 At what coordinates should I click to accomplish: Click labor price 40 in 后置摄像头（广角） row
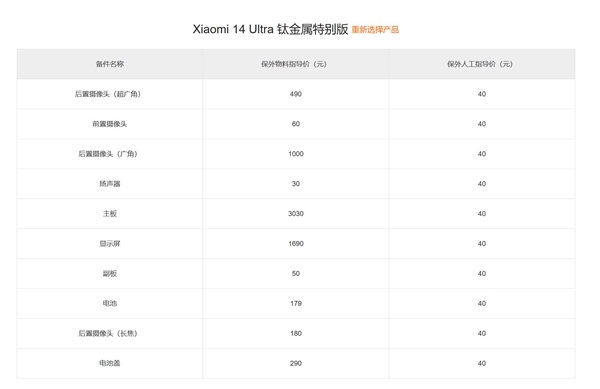(482, 154)
